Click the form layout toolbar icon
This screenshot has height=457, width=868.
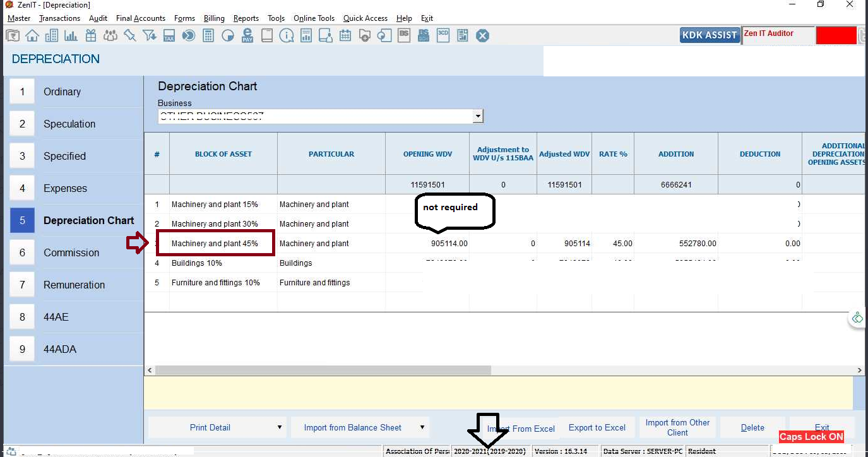(463, 35)
